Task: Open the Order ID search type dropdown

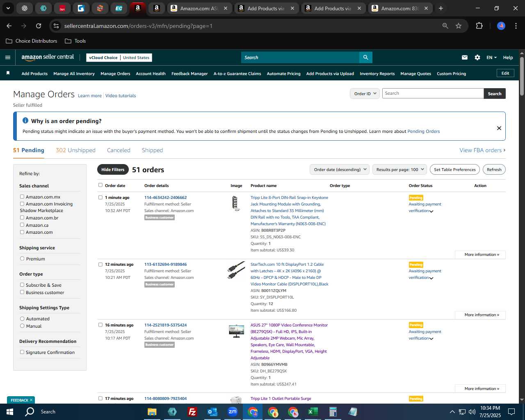Action: click(365, 94)
